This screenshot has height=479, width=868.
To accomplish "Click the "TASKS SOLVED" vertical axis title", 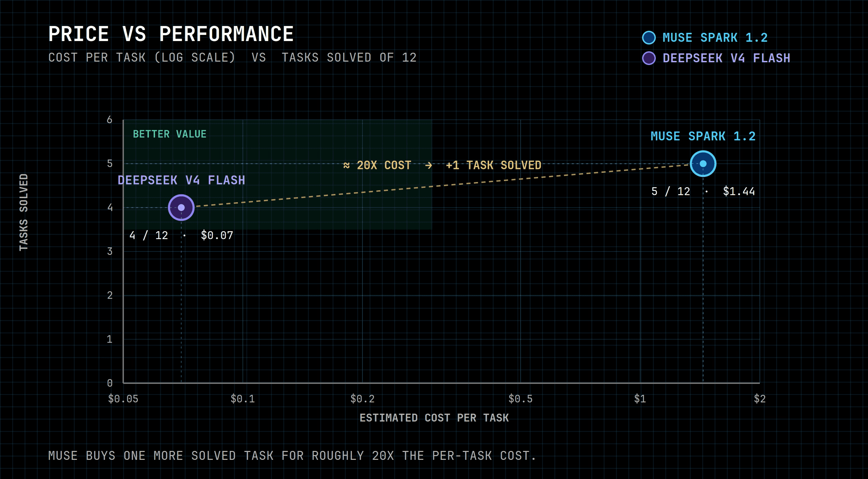I will click(24, 212).
